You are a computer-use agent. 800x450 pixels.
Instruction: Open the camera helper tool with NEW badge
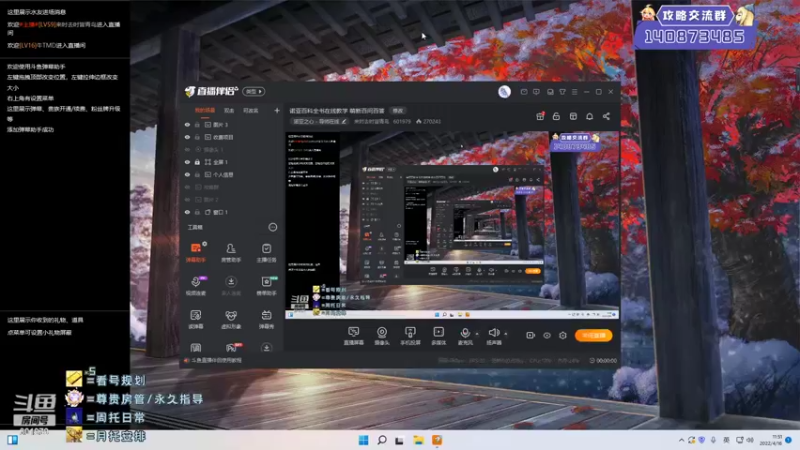(x=266, y=286)
